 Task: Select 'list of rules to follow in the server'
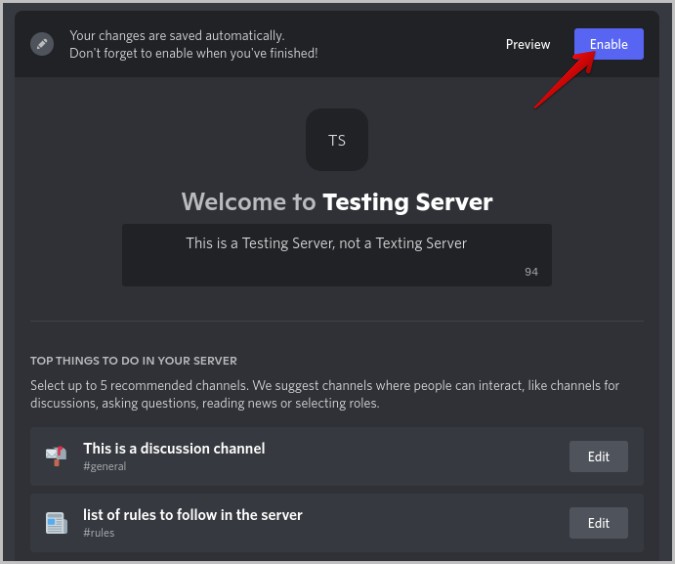(192, 515)
